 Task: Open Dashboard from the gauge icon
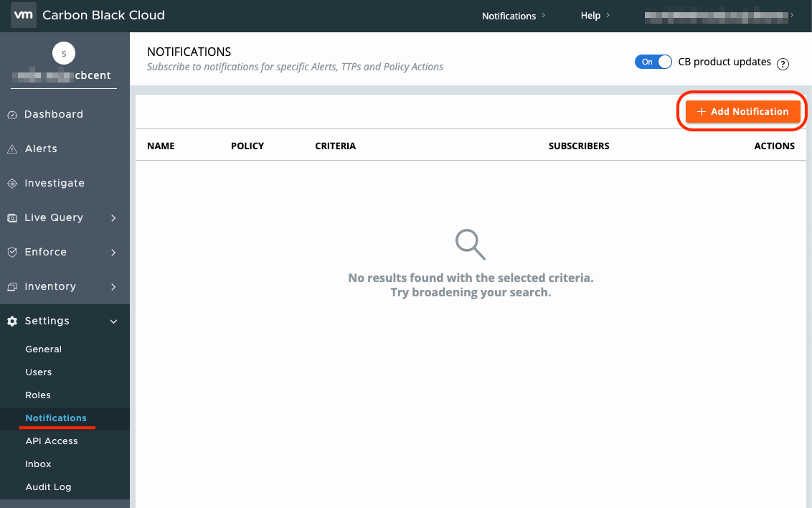click(x=12, y=114)
